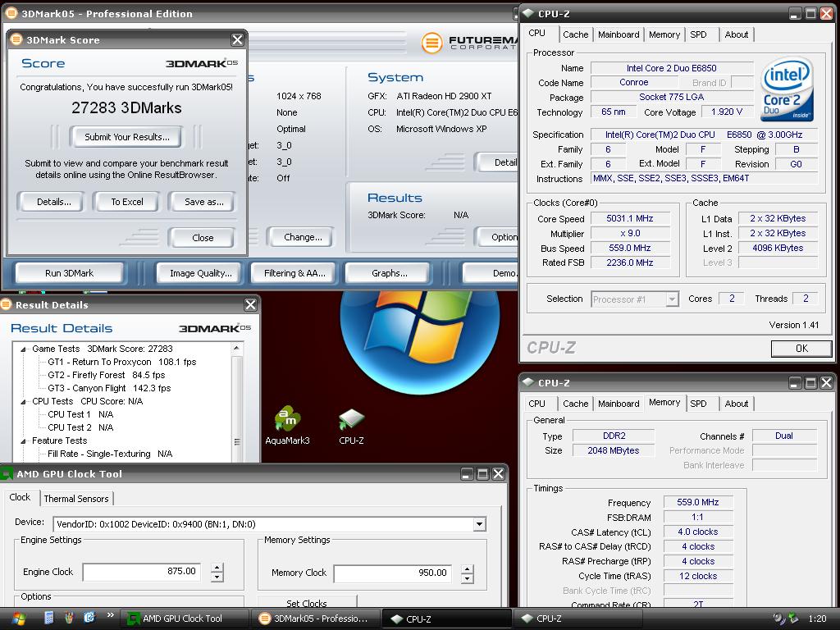Screen dimensions: 840x630
Task: Click the AMD GPU Clock Tool title icon
Action: tap(7, 473)
